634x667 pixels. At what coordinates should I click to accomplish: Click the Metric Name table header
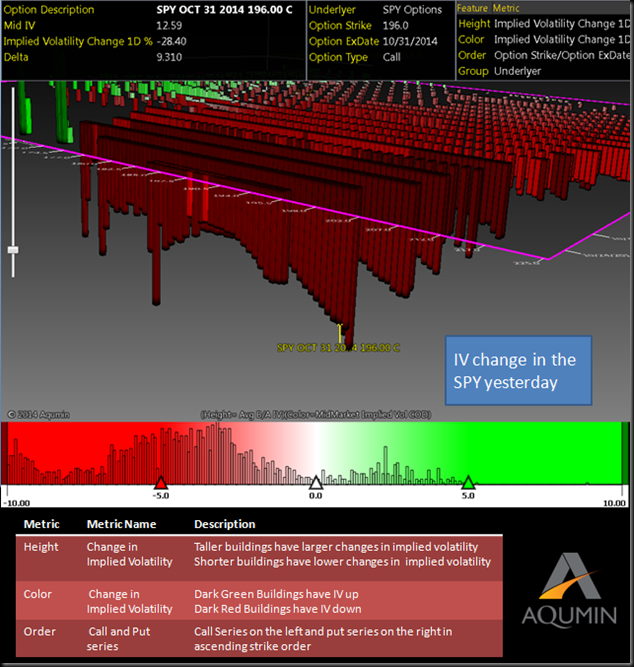click(121, 524)
